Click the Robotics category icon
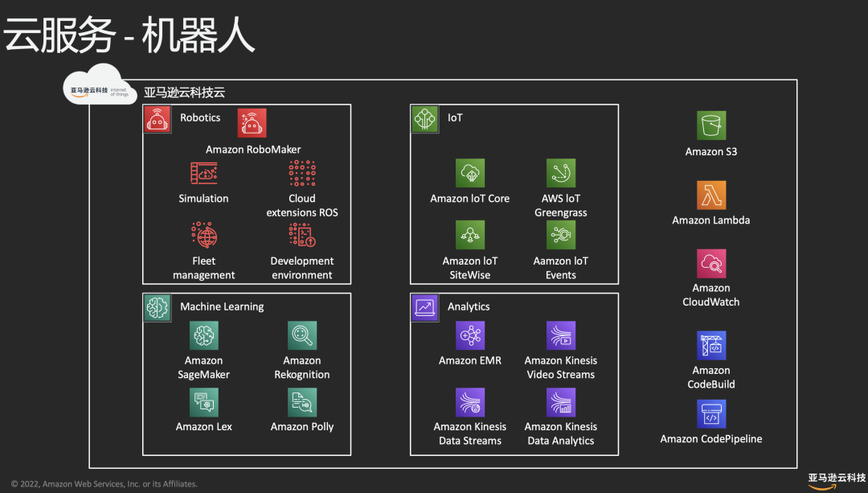The image size is (868, 493). click(x=158, y=119)
